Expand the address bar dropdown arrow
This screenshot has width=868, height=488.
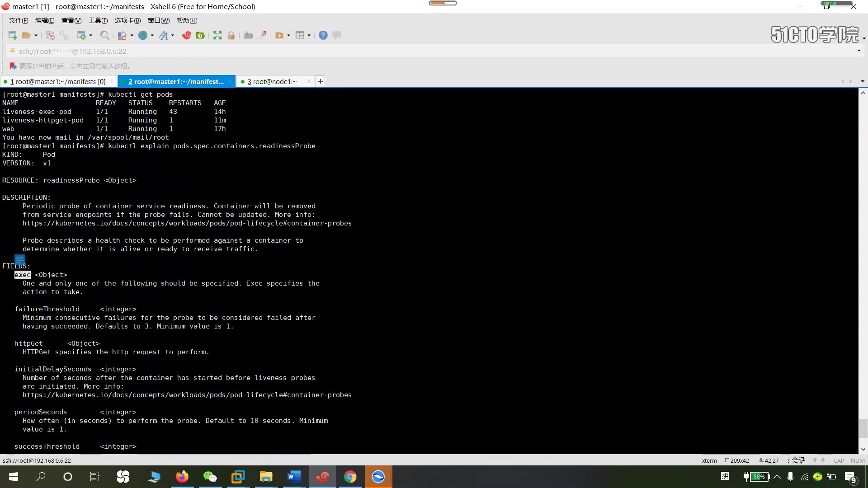click(859, 51)
